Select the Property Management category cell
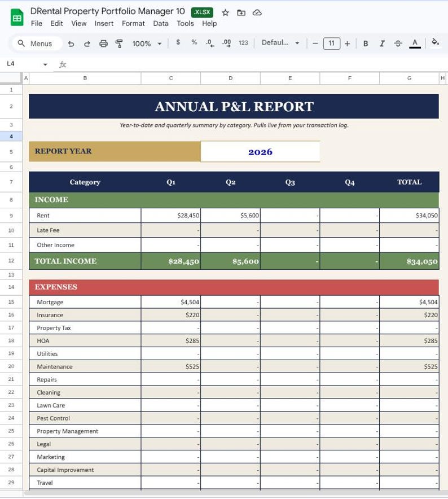The width and height of the screenshot is (448, 499). pos(85,431)
